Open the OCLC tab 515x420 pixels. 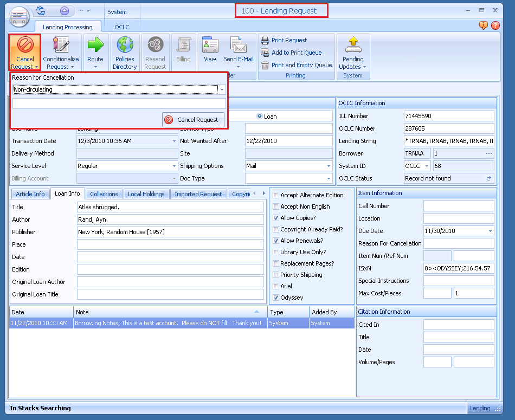[x=121, y=27]
